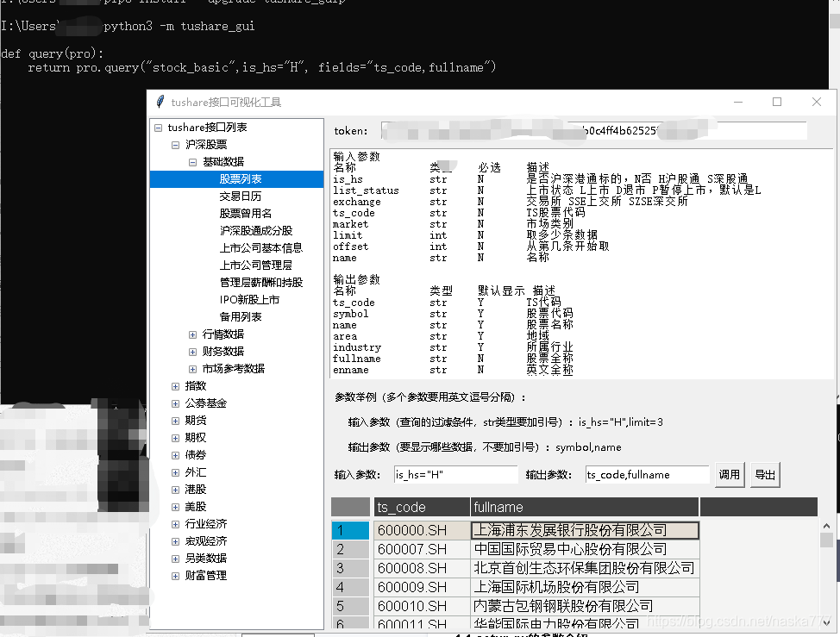Expand the 行情数据 tree node
This screenshot has width=840, height=637.
(x=192, y=334)
